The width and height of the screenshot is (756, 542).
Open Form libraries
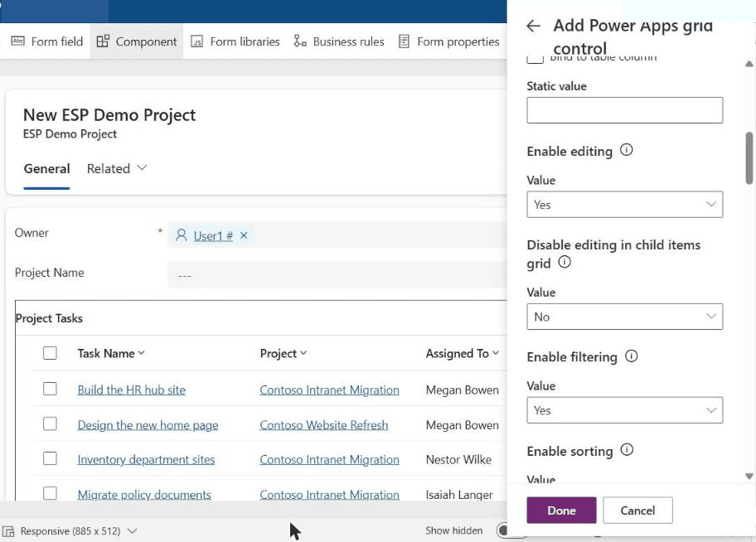pyautogui.click(x=235, y=41)
